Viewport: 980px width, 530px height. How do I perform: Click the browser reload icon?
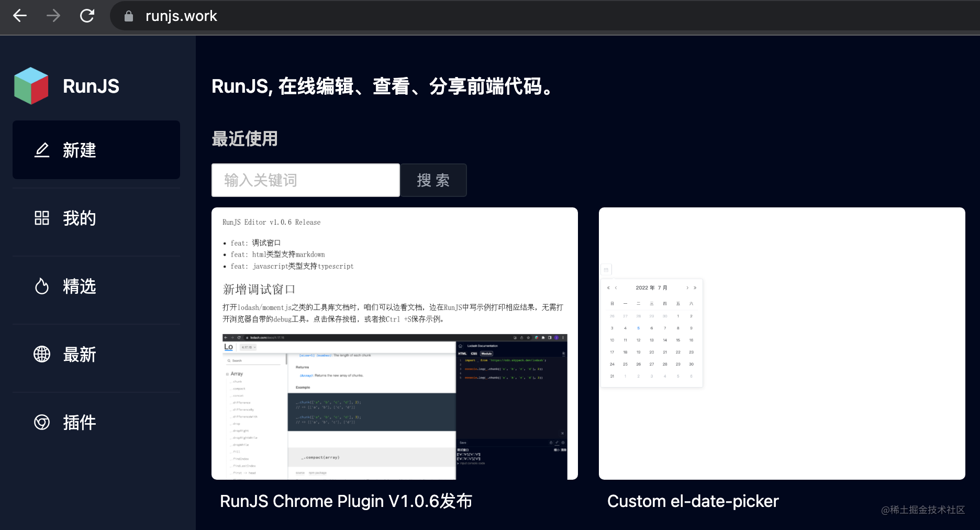point(87,16)
